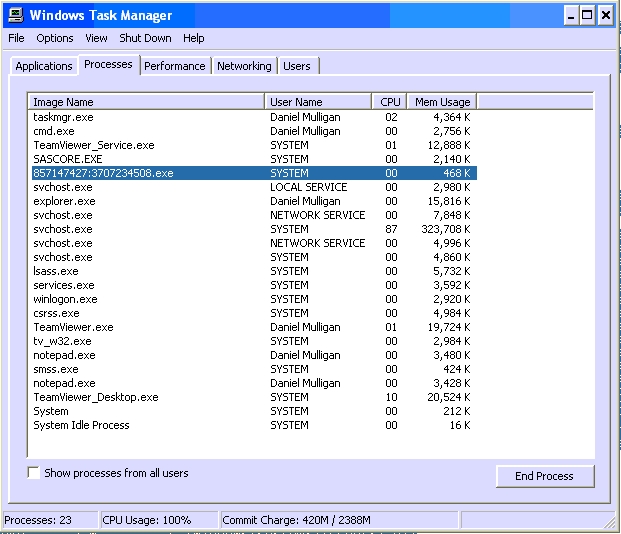
Task: Switch to the Performance tab
Action: point(174,66)
